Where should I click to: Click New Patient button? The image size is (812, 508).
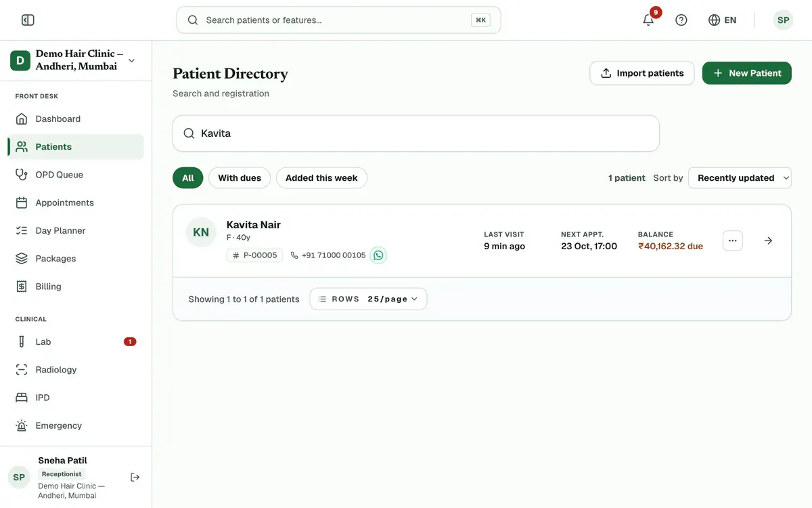tap(747, 73)
